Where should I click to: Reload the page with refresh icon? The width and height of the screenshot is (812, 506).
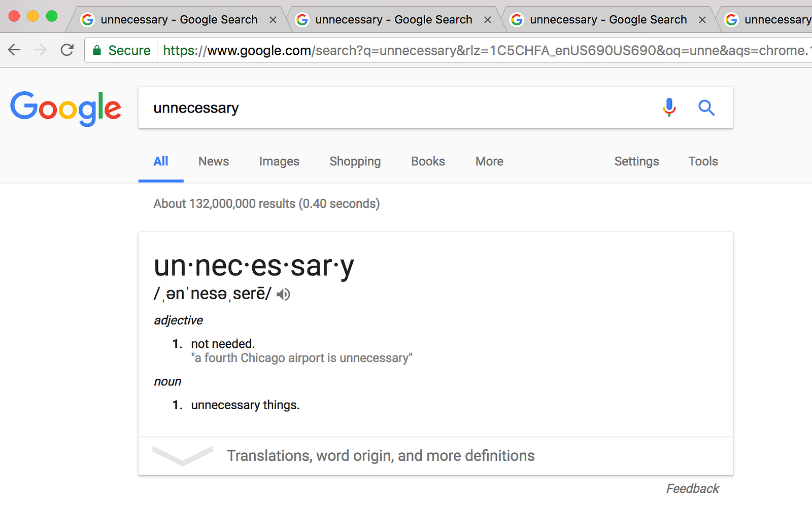67,50
